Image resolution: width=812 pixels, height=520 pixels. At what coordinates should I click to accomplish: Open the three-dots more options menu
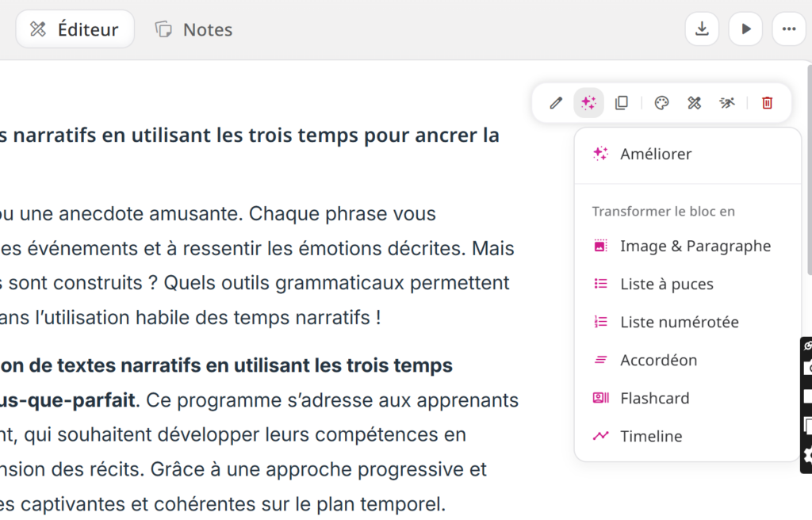click(x=788, y=29)
